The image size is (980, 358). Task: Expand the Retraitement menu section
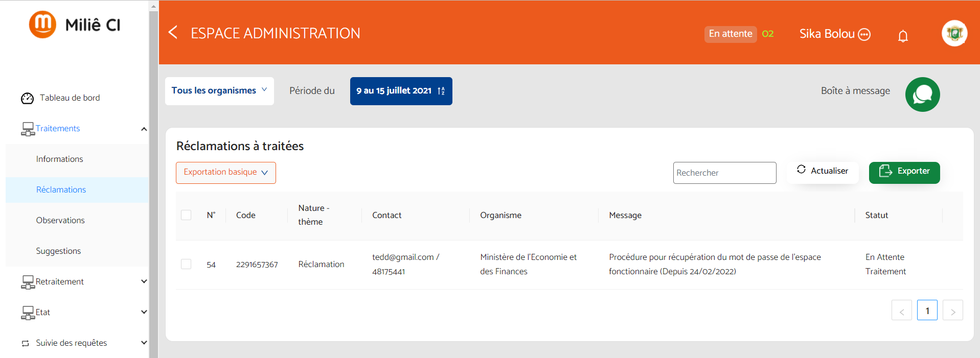coord(144,281)
